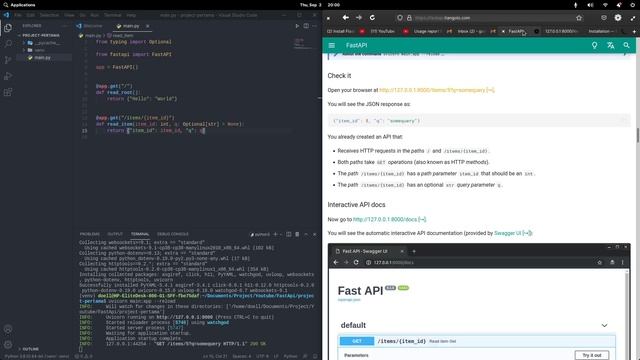Select main.py in the Explorer tree
The width and height of the screenshot is (640, 360).
(42, 58)
